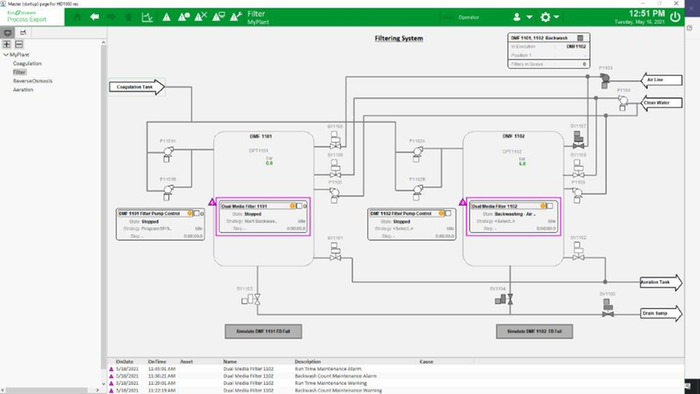The image size is (700, 394).
Task: Open the alarm-with-monitor icon in toolbar
Action: point(218,17)
